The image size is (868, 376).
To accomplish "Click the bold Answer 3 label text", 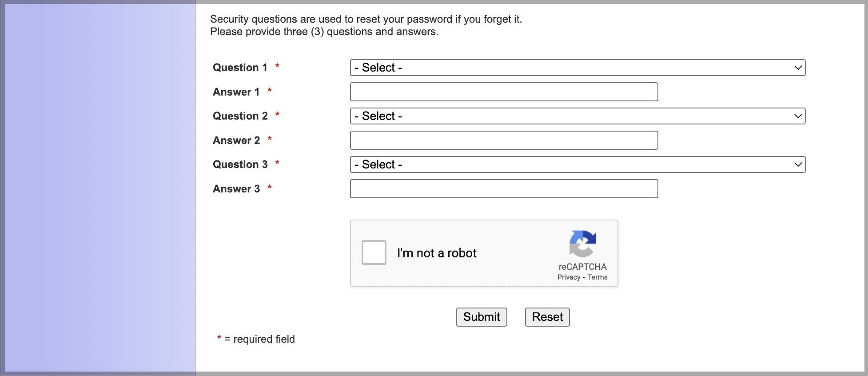I will (x=236, y=189).
